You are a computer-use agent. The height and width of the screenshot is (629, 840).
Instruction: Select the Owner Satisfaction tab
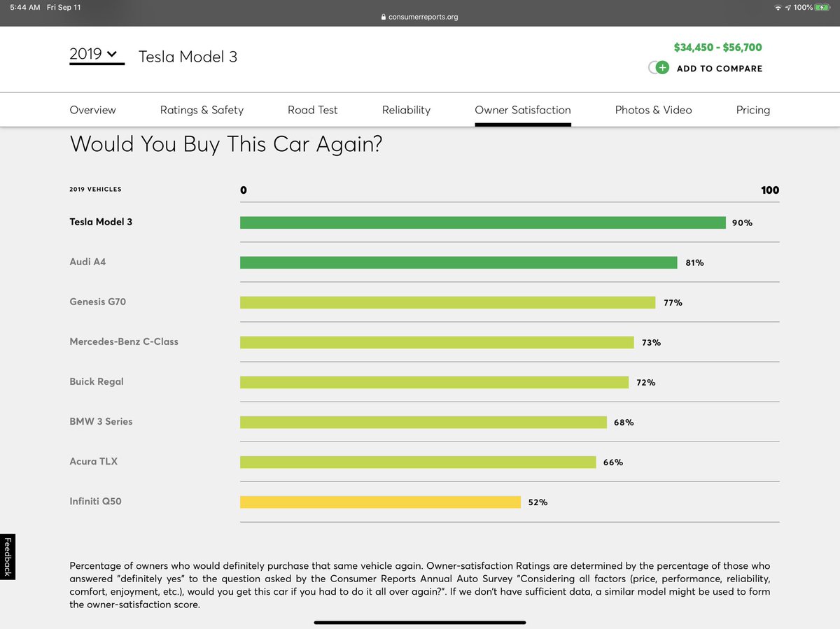tap(523, 110)
